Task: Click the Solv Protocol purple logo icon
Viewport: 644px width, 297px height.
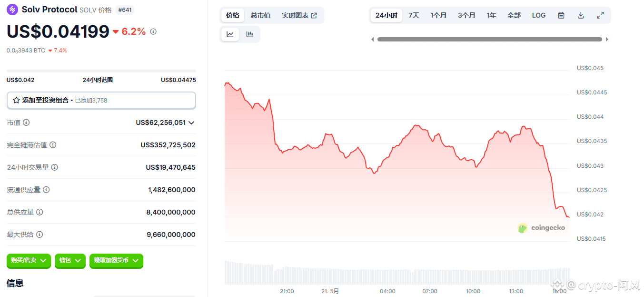Action: point(12,10)
